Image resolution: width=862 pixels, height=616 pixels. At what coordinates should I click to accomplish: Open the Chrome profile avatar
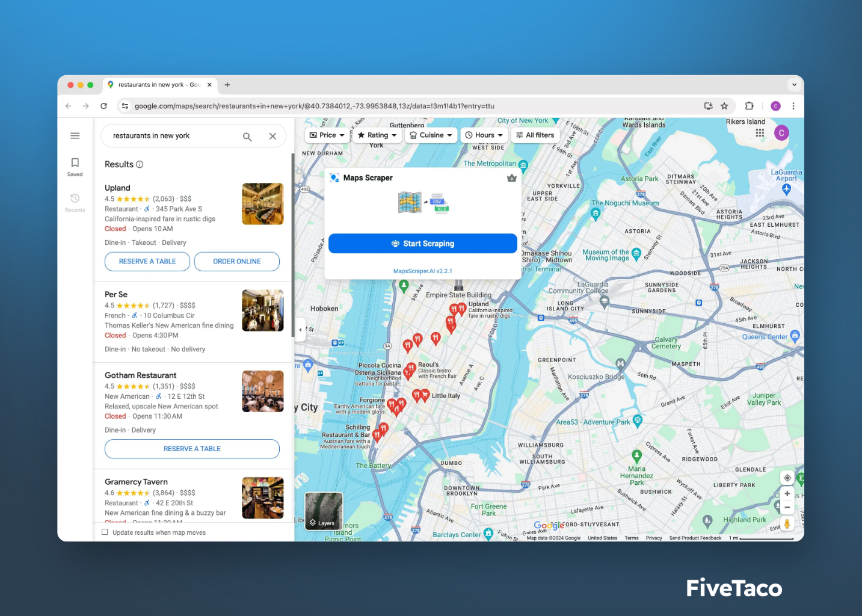[x=775, y=106]
